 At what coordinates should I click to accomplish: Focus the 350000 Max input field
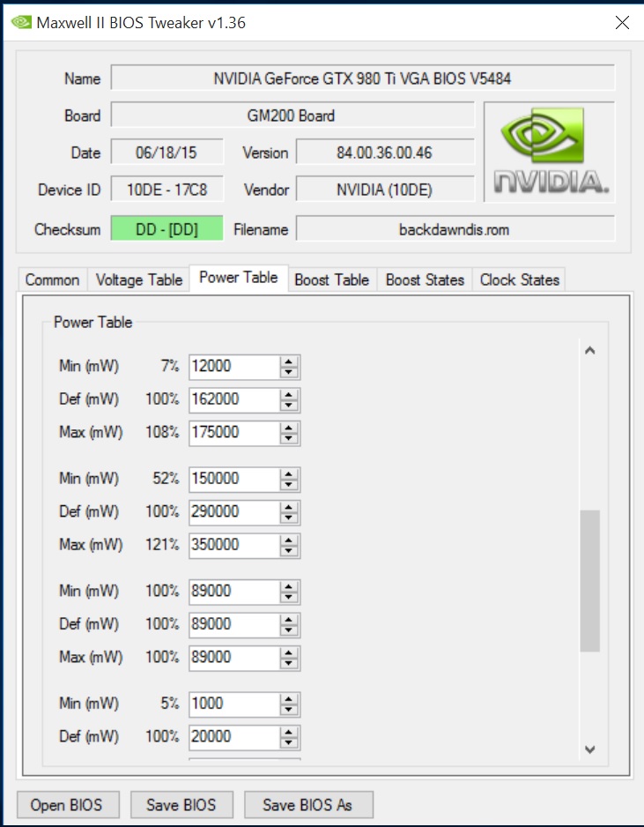234,545
